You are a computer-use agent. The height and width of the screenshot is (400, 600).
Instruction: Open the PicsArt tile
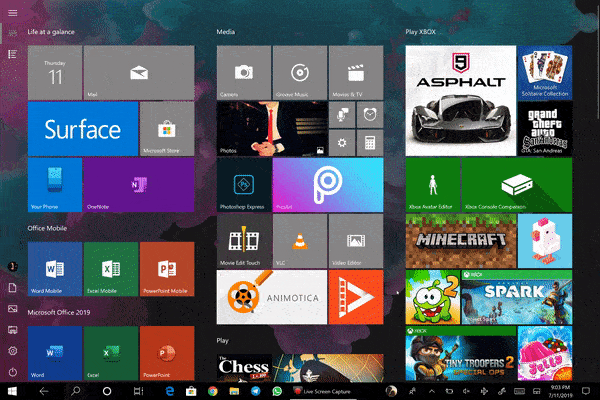[x=326, y=184]
